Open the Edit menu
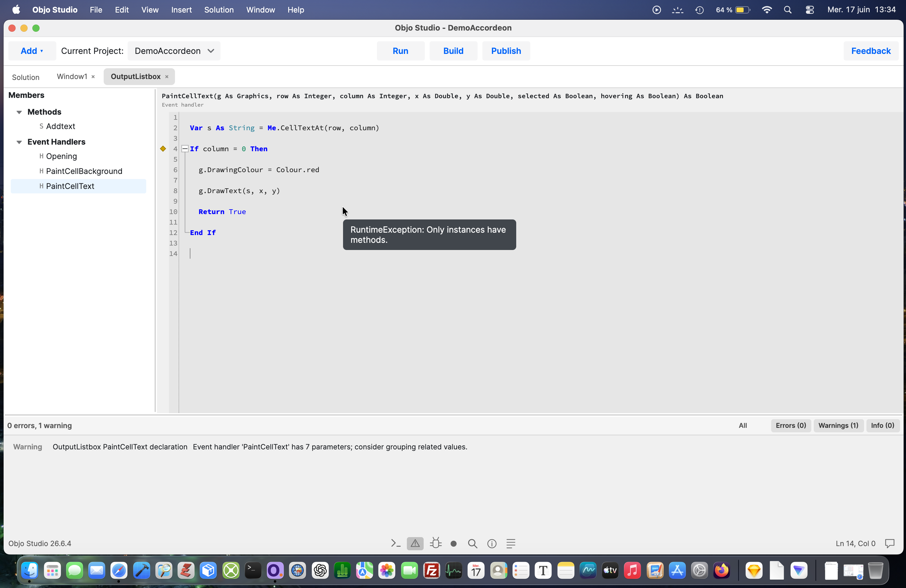This screenshot has height=588, width=906. click(x=122, y=10)
